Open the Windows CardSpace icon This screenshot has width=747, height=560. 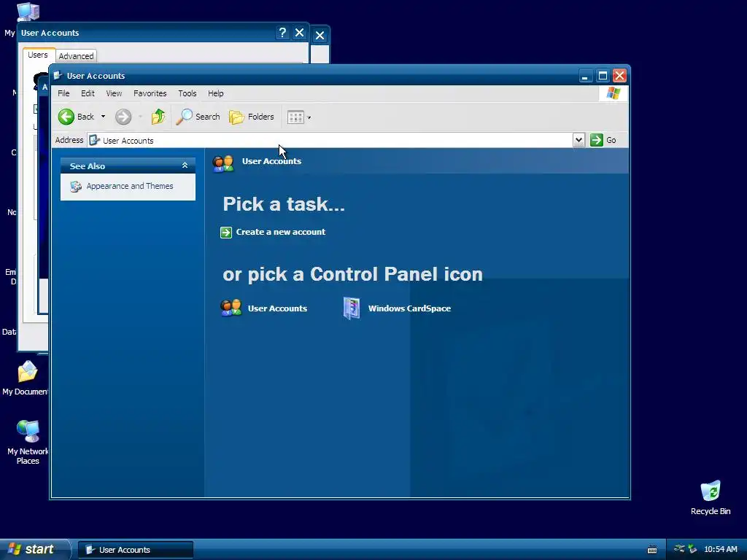(x=352, y=308)
